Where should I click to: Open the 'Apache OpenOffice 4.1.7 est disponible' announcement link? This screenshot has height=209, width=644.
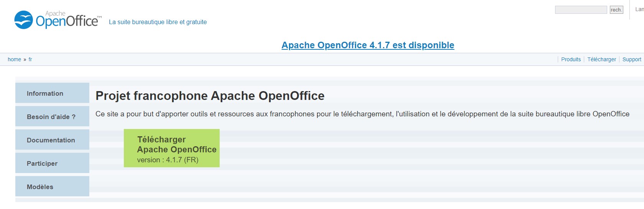coord(368,45)
